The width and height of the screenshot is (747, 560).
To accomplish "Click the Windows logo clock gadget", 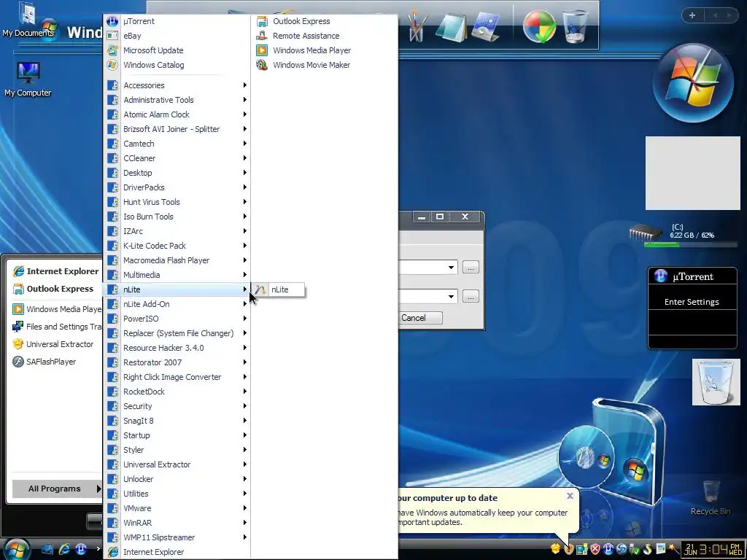I will click(x=693, y=83).
